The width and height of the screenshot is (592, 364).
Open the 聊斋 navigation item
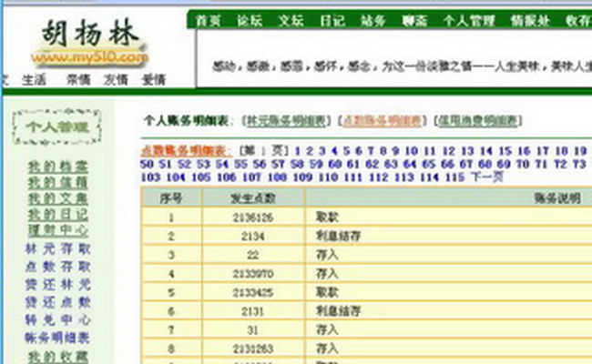[x=413, y=19]
